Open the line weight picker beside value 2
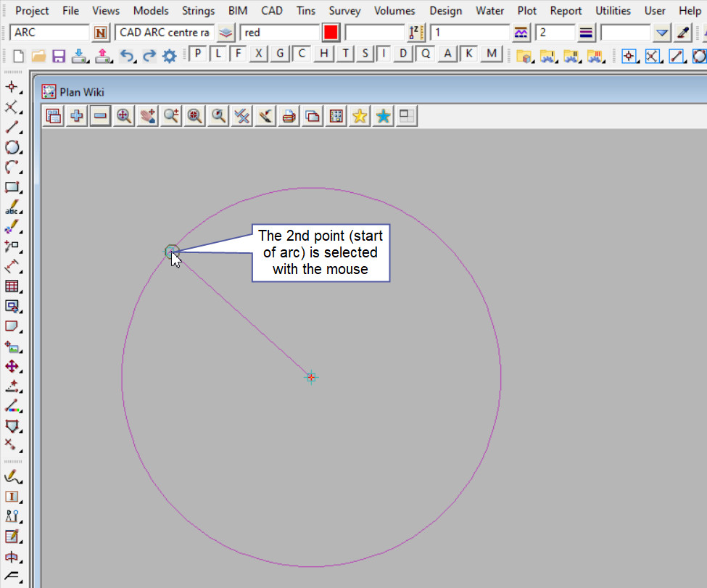 [586, 33]
